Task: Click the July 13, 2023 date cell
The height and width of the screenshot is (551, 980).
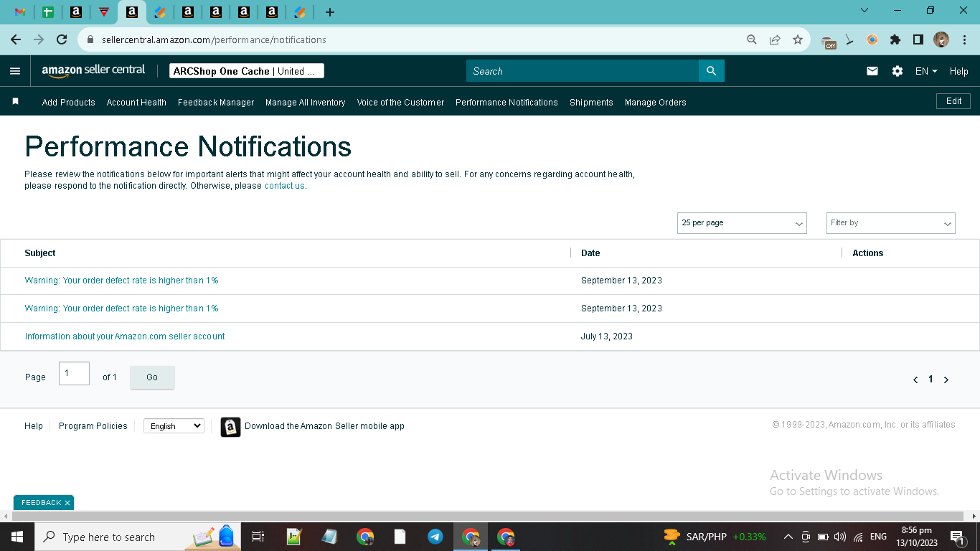Action: click(x=607, y=336)
